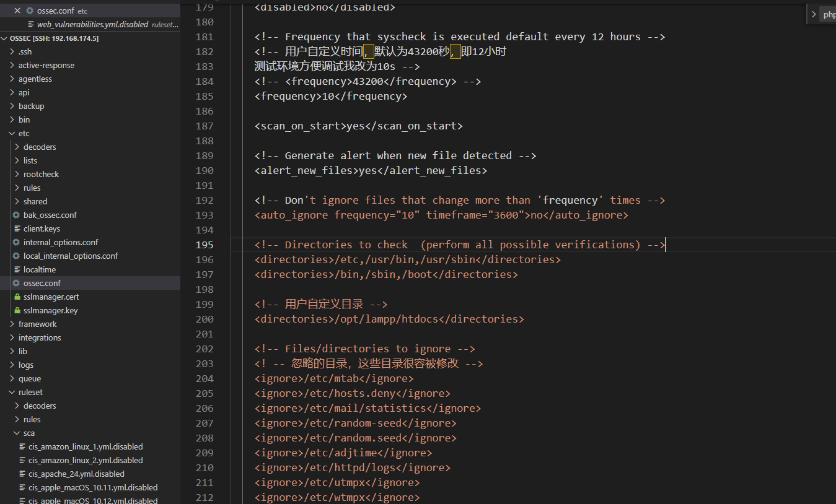Click line number 195 in gutter
Image resolution: width=836 pixels, height=504 pixels.
pos(205,245)
